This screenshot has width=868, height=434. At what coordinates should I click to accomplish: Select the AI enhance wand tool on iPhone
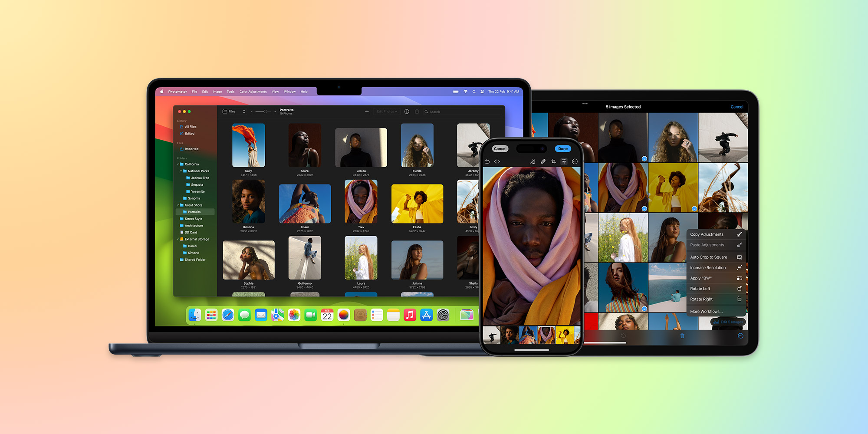point(533,161)
